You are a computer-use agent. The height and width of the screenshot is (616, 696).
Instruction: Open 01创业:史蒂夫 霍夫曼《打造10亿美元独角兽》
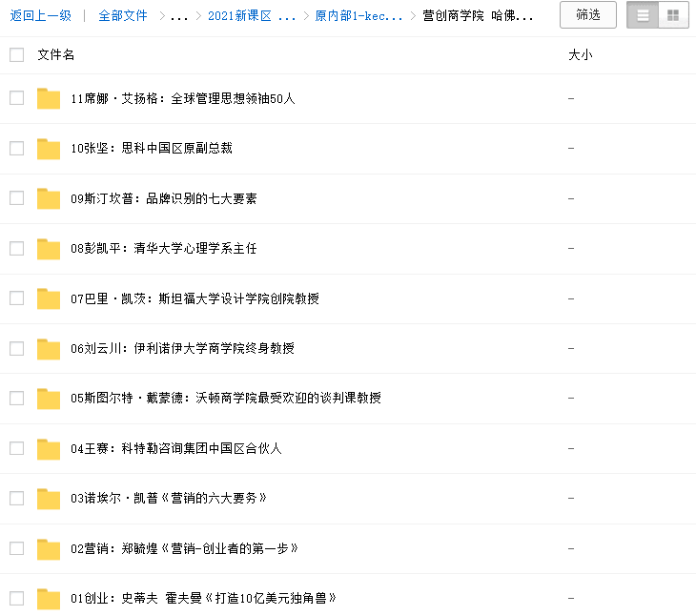coord(204,599)
